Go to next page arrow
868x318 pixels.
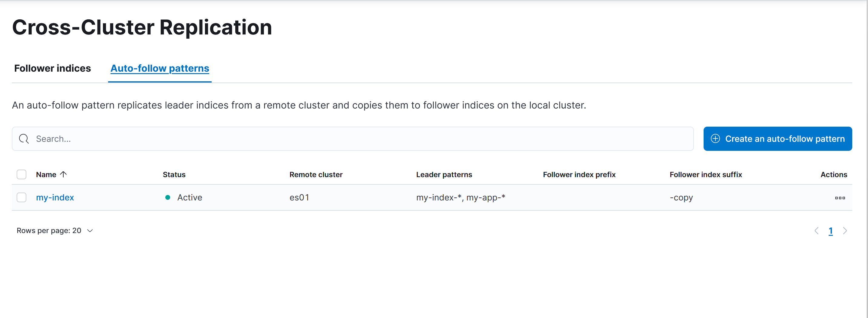[844, 231]
